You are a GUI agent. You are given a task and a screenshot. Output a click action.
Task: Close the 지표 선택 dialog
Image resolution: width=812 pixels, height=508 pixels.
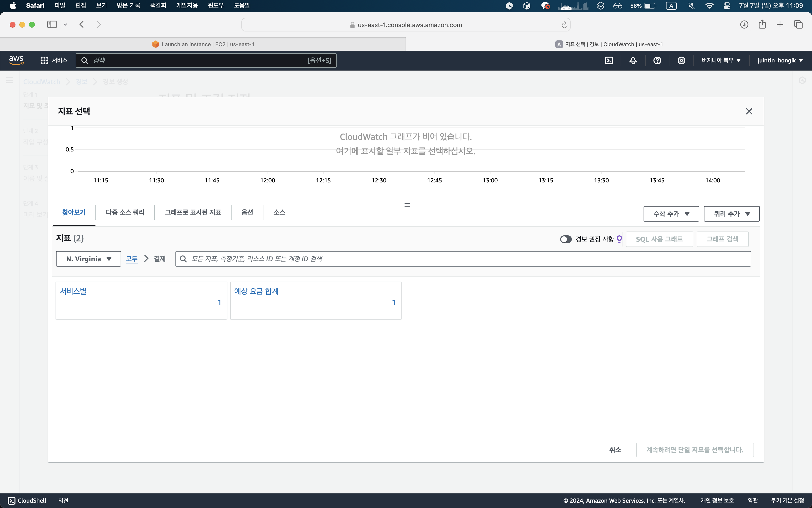click(x=749, y=111)
